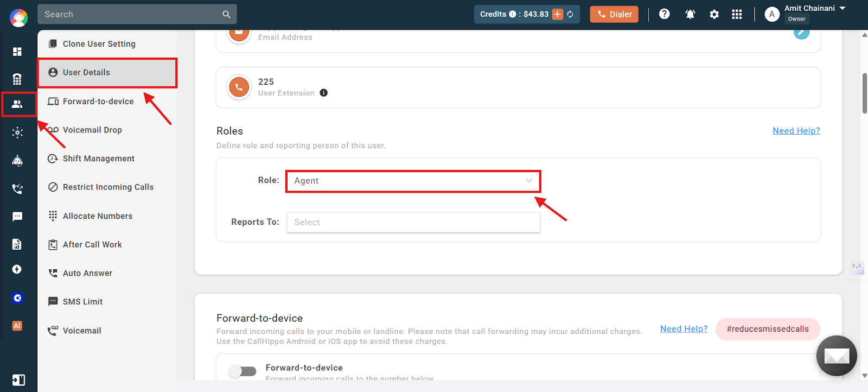This screenshot has height=392, width=868.
Task: Open the lightning bolt icon in sidebar
Action: coord(17,269)
